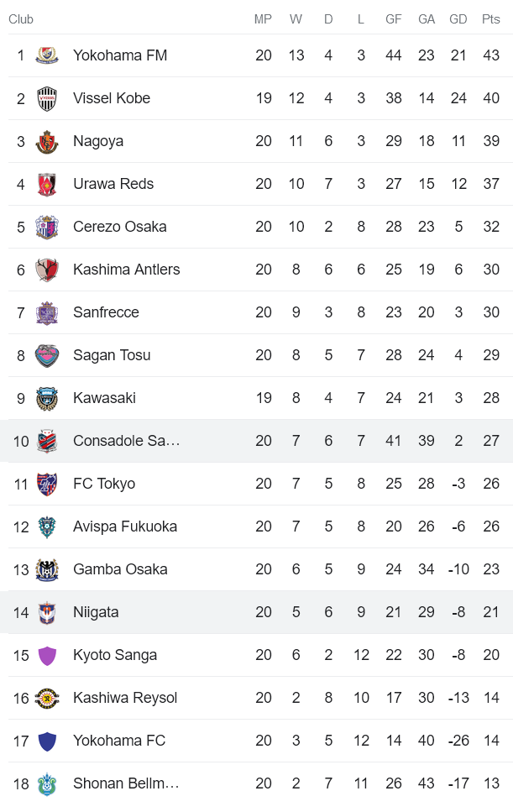Image resolution: width=513 pixels, height=812 pixels.
Task: Select the Kashima Antlers crest
Action: click(48, 270)
